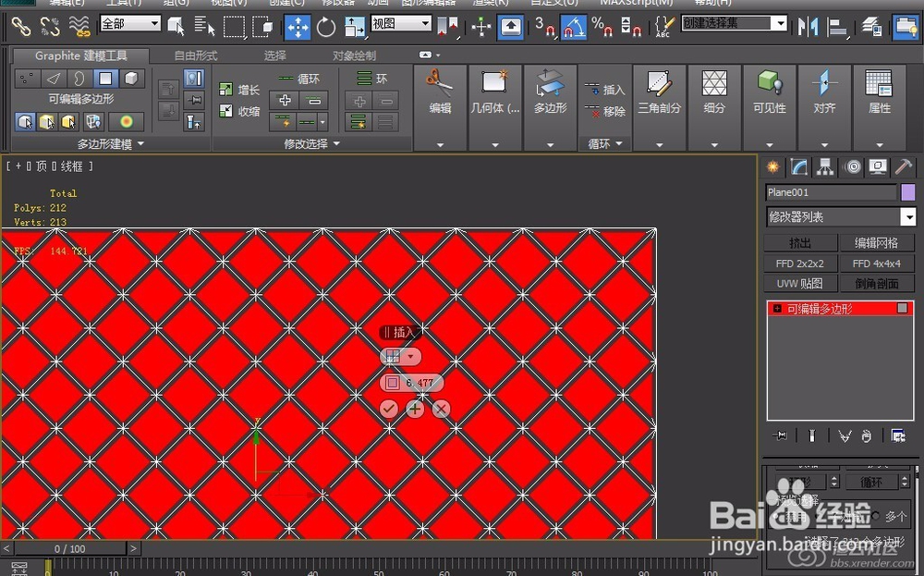Select the Link tool in main toolbar

(x=21, y=26)
